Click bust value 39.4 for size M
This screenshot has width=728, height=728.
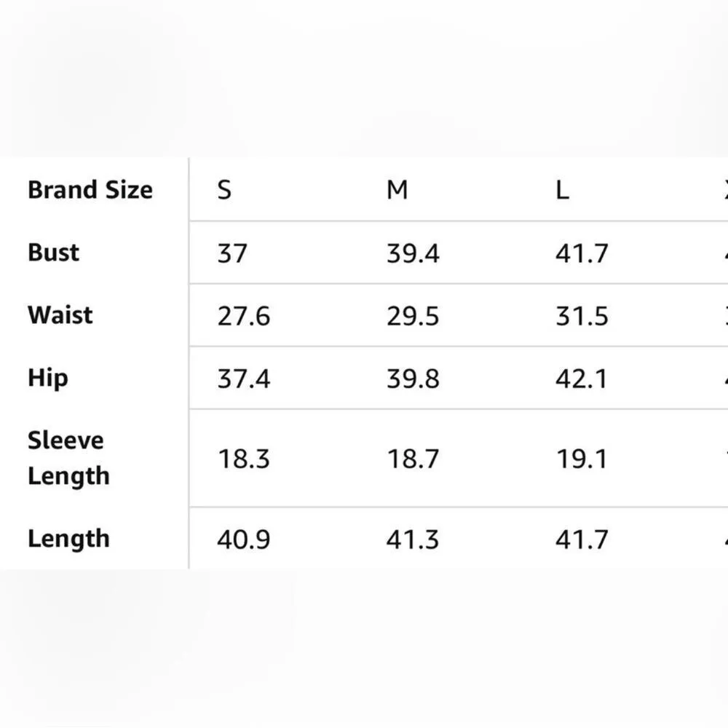[x=413, y=253]
